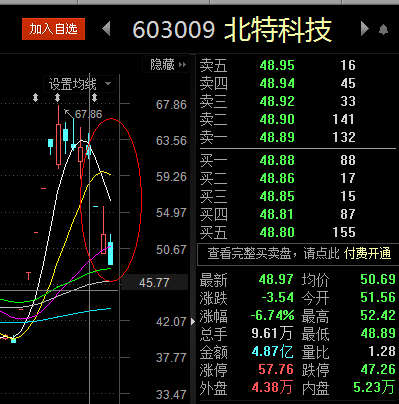Click the tall red candlestick near 67.86

click(x=59, y=137)
